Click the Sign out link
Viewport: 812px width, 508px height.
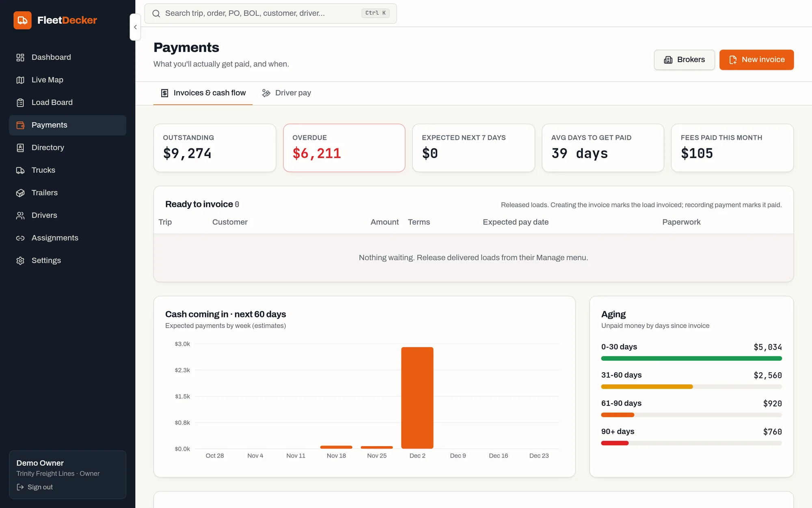point(35,487)
